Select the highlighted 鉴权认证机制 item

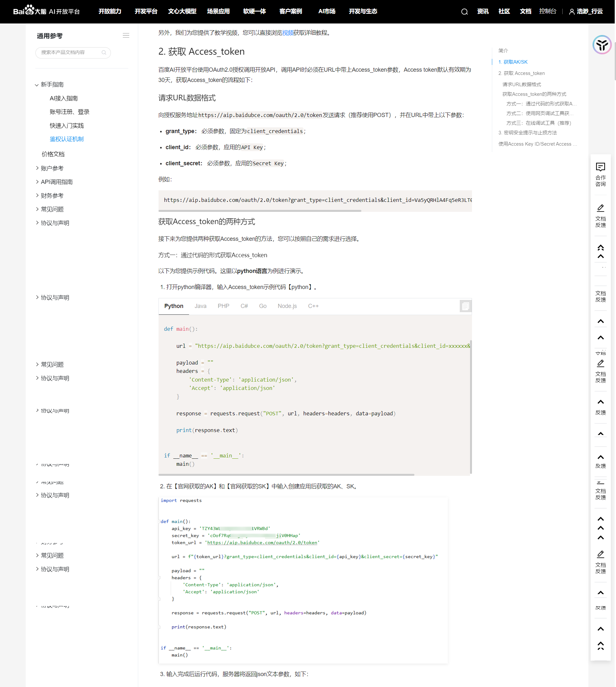[x=66, y=139]
